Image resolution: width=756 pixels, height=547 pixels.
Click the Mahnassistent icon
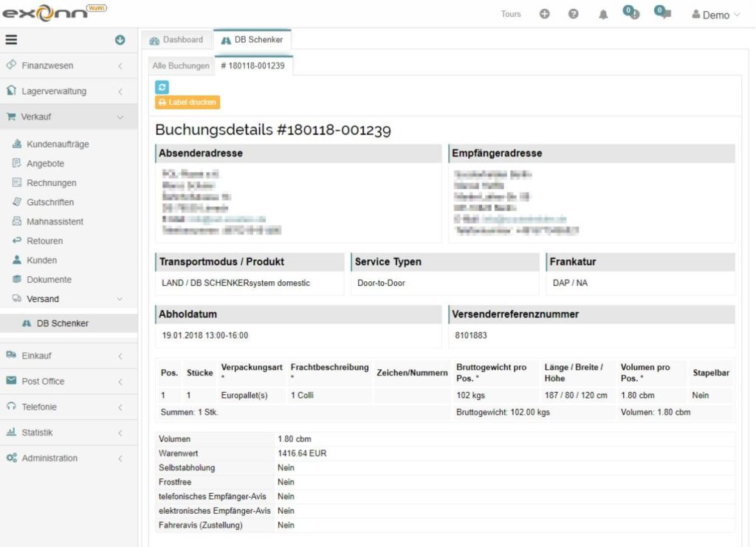pos(17,221)
